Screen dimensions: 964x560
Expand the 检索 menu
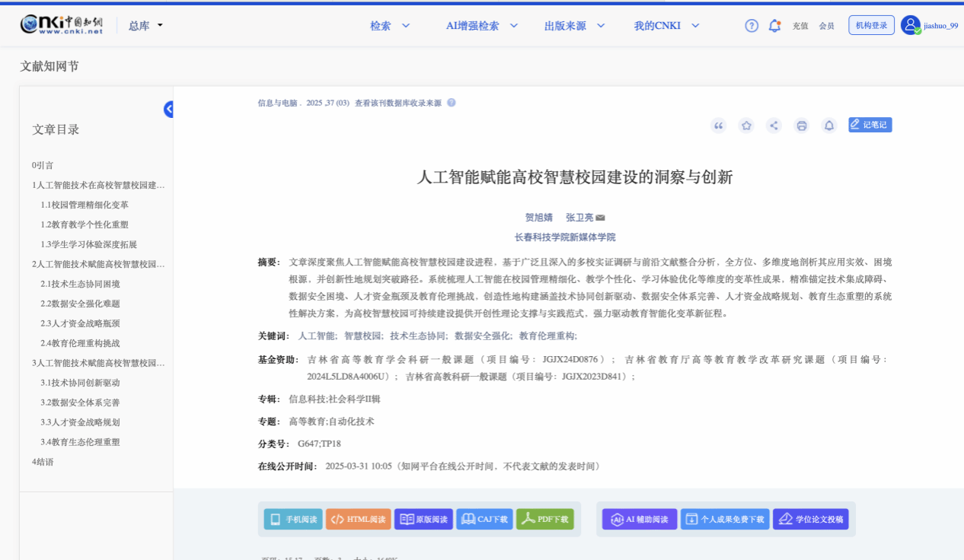[x=390, y=26]
